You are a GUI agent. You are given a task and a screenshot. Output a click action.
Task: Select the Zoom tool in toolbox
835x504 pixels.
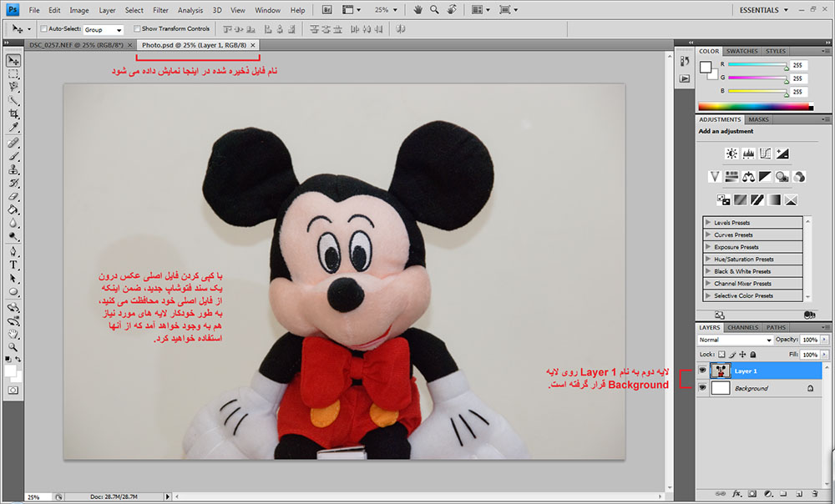tap(13, 347)
